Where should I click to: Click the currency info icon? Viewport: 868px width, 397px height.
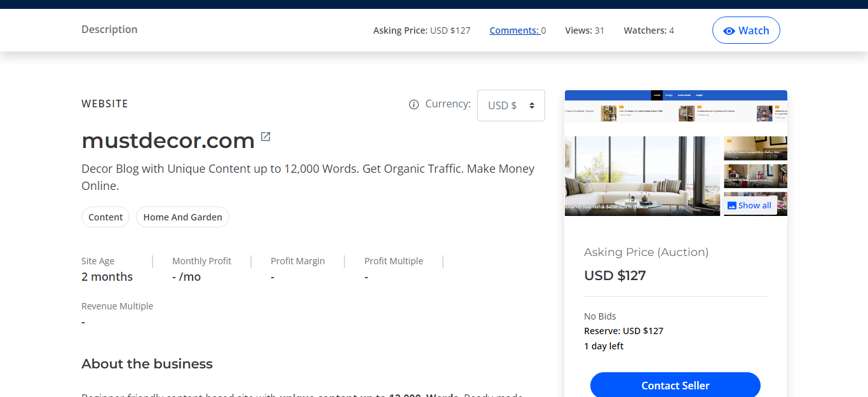(x=414, y=105)
